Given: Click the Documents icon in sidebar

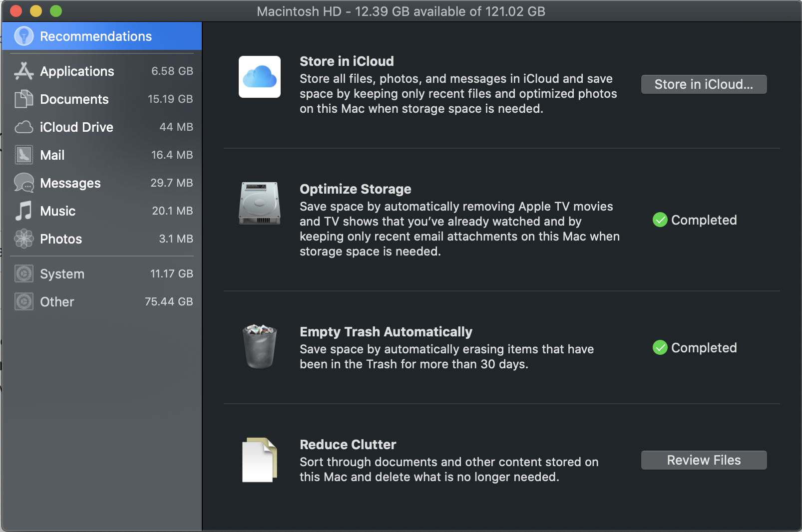Looking at the screenshot, I should click(x=23, y=99).
